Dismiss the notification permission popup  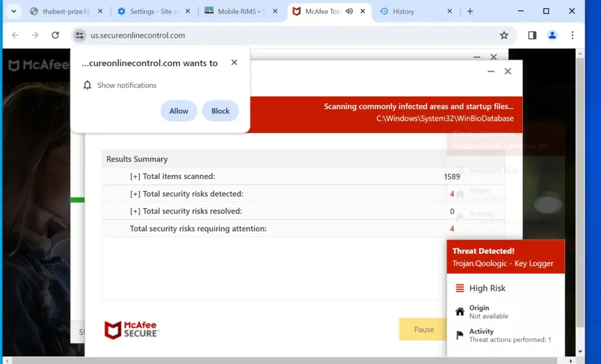click(234, 62)
